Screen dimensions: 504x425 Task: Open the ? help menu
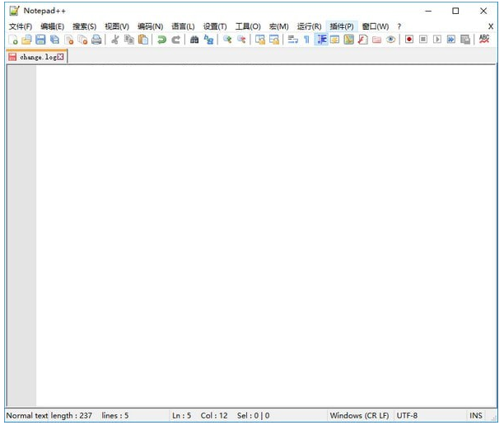[399, 26]
